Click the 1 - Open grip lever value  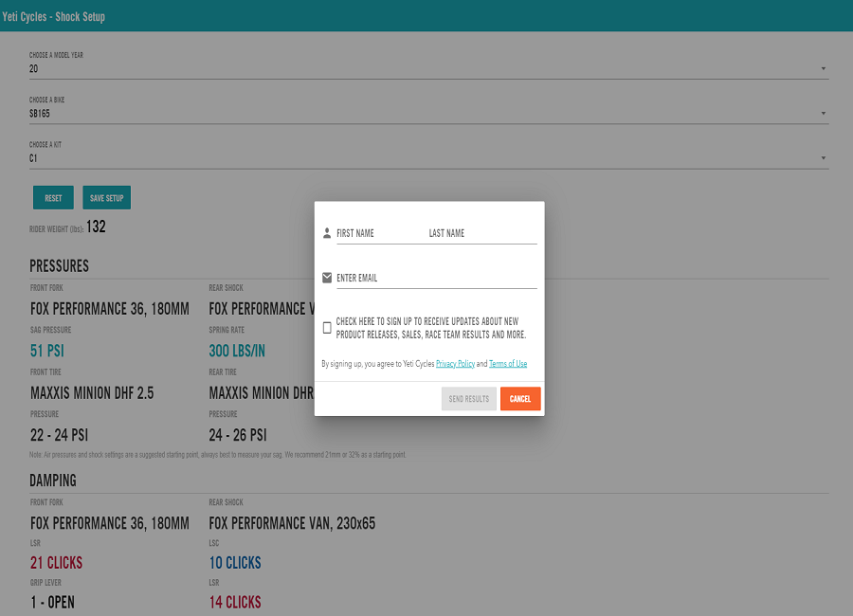click(x=53, y=602)
